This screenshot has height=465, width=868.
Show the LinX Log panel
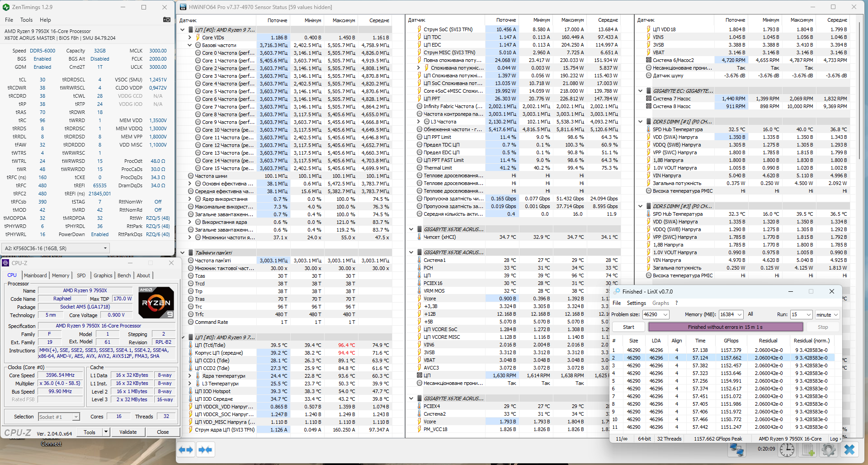(x=835, y=439)
